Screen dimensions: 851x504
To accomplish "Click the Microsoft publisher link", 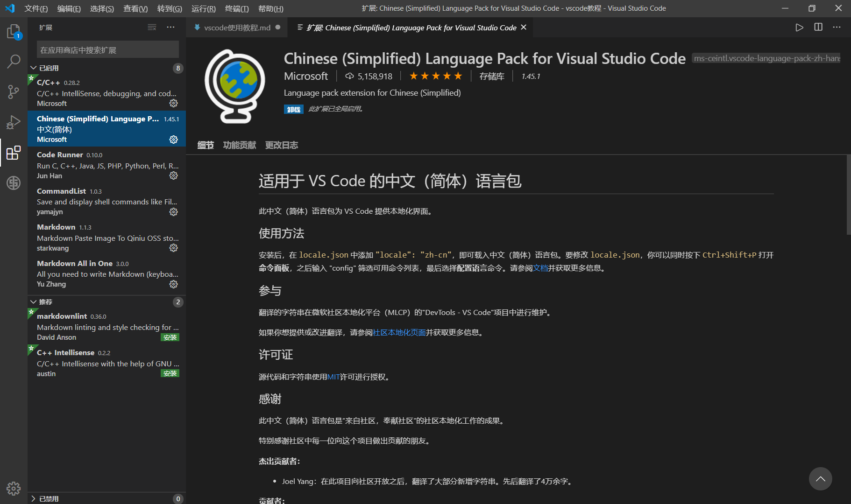I will (x=306, y=76).
